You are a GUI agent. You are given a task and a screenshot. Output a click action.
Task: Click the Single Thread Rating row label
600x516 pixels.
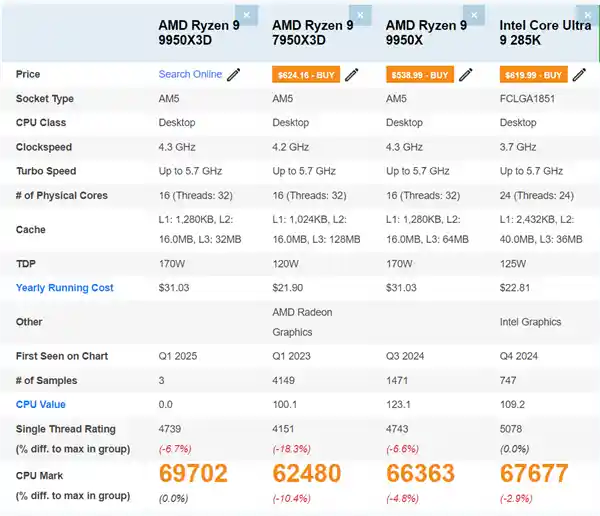[x=65, y=429]
